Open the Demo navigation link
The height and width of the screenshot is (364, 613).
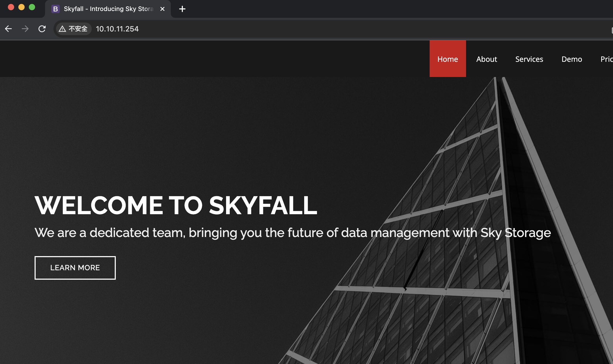[572, 59]
